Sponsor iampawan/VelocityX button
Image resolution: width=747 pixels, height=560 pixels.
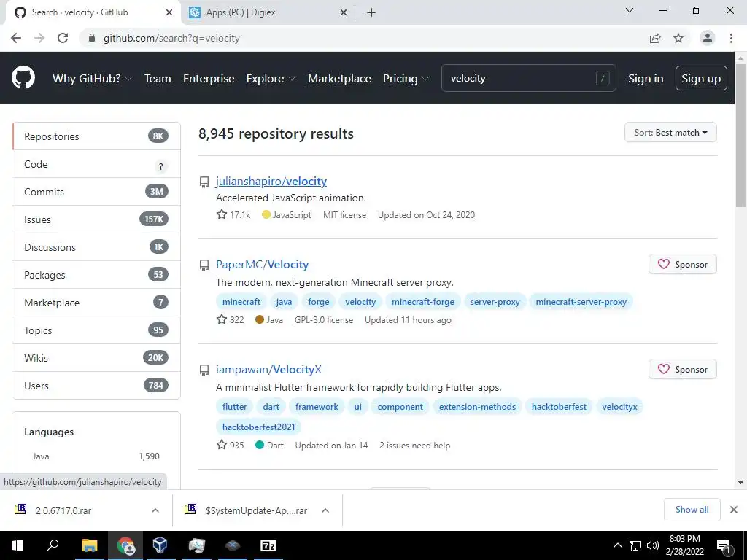[x=682, y=369]
